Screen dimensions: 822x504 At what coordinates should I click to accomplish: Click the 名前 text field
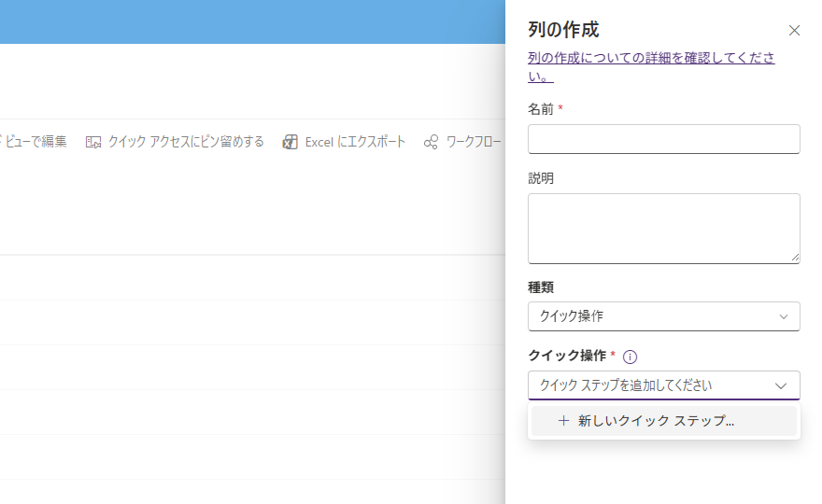pyautogui.click(x=663, y=139)
